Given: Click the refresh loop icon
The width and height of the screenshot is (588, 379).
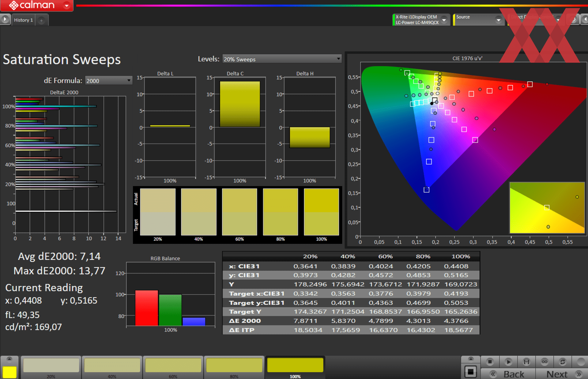Looking at the screenshot, I should (x=562, y=362).
